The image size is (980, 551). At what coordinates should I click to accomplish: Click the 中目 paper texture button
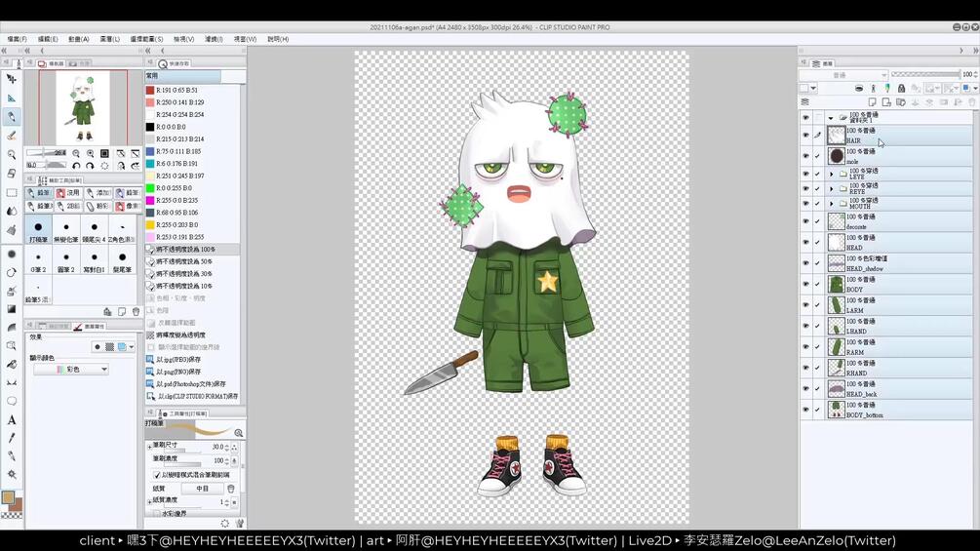coord(202,489)
